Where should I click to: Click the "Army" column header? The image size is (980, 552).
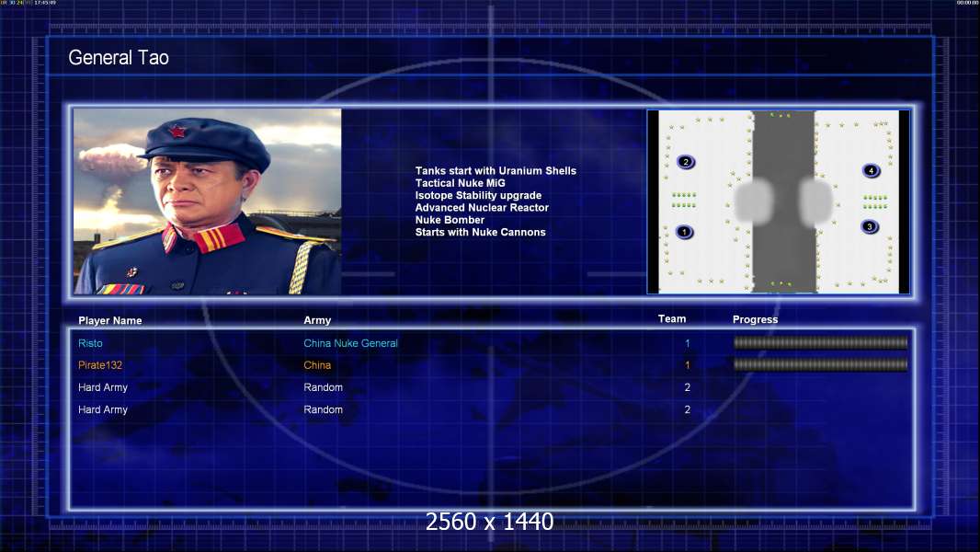click(x=317, y=320)
